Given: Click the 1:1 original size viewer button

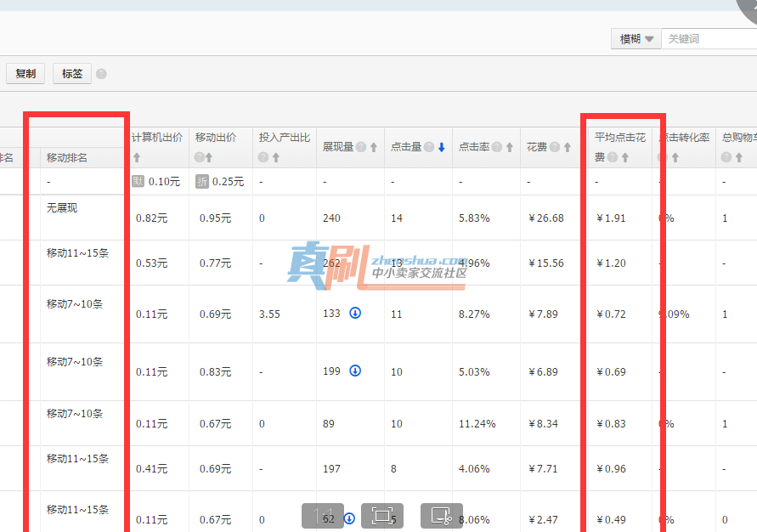Looking at the screenshot, I should 323,516.
